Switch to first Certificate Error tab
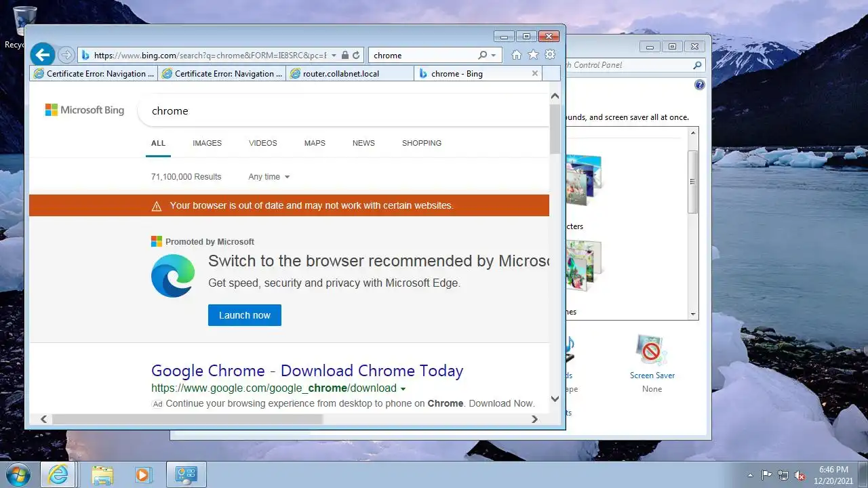Image resolution: width=868 pixels, height=488 pixels. (94, 73)
